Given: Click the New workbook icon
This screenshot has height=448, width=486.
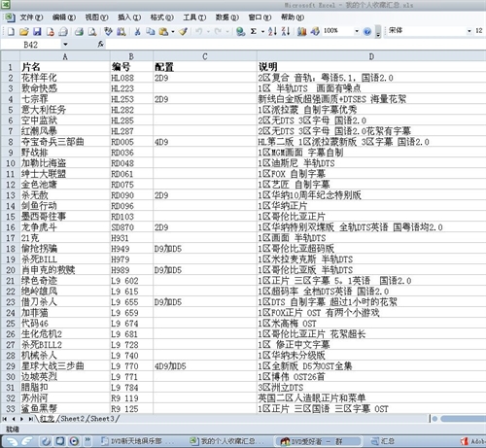Looking at the screenshot, I should [11, 31].
